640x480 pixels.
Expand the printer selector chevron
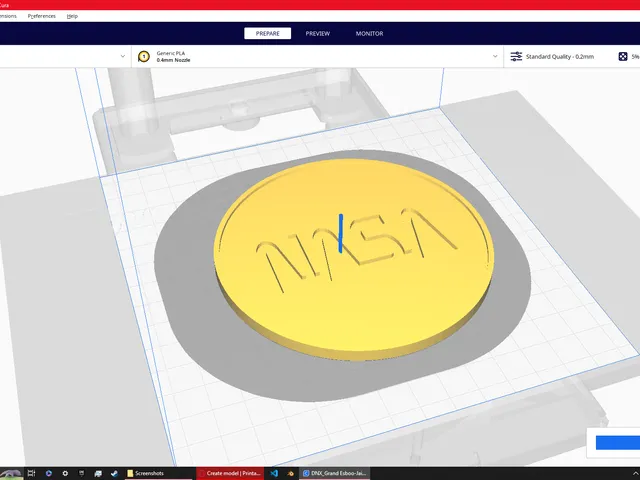tap(123, 56)
